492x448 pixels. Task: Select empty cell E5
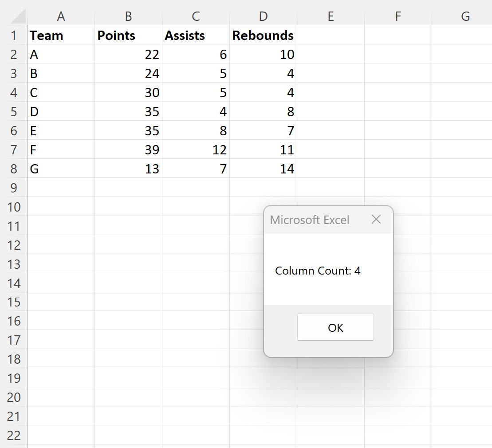click(x=331, y=111)
